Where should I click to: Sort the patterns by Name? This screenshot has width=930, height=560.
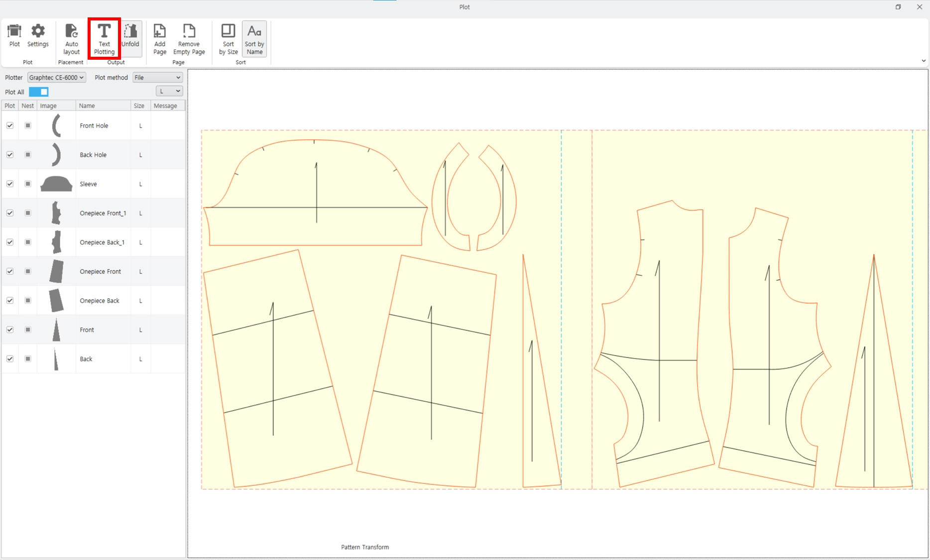[x=254, y=39]
